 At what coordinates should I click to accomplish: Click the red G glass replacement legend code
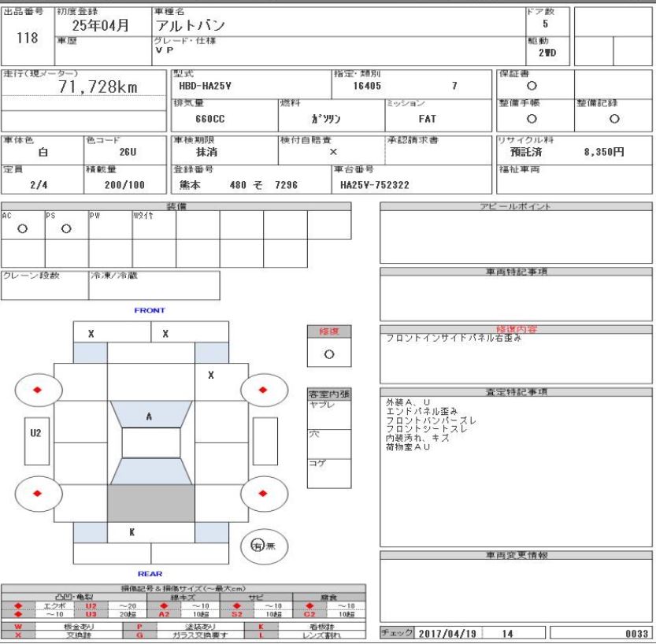(x=139, y=634)
